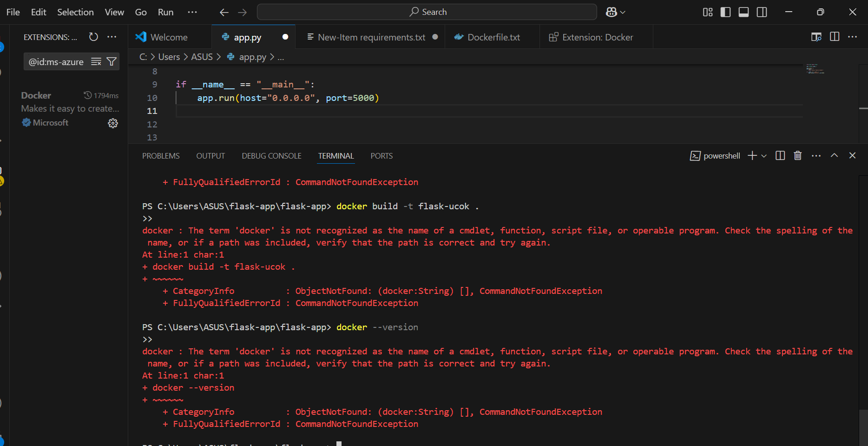This screenshot has height=446, width=868.
Task: Toggle the bottom panel visibility
Action: click(x=743, y=12)
